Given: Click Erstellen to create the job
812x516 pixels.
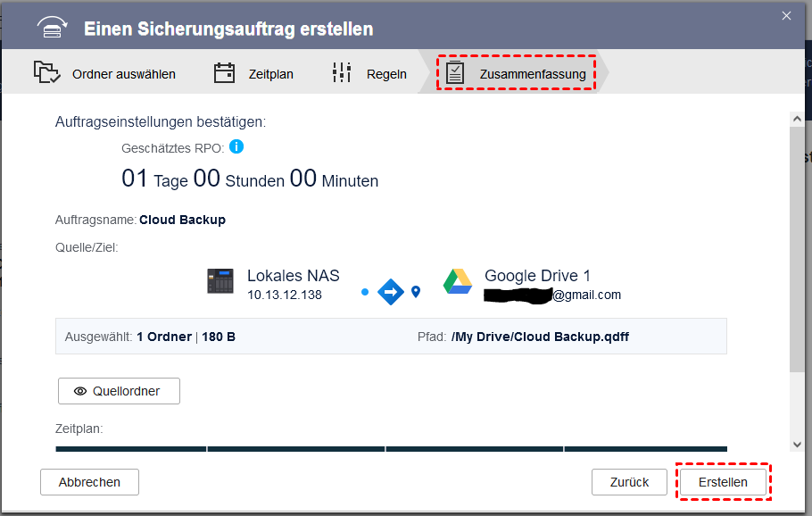Looking at the screenshot, I should click(723, 482).
